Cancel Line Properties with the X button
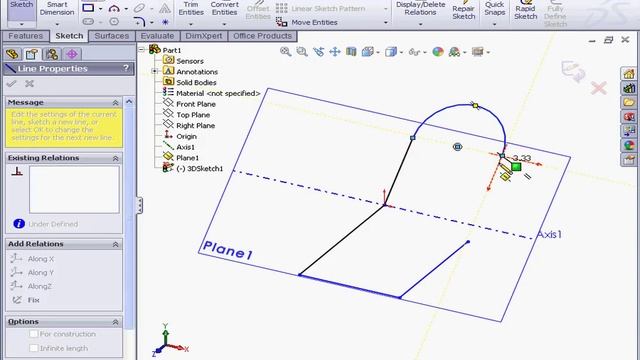The height and width of the screenshot is (360, 640). (x=29, y=84)
